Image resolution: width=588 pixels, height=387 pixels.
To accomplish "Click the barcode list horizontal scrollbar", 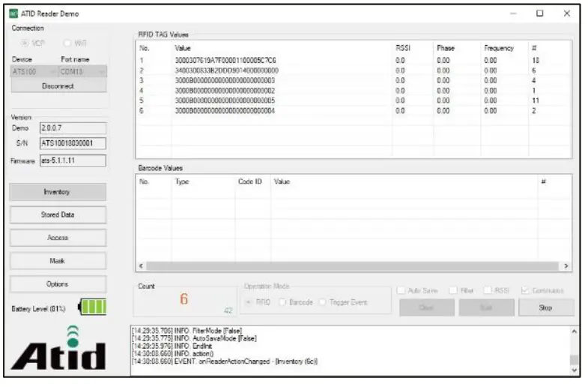I will point(353,267).
